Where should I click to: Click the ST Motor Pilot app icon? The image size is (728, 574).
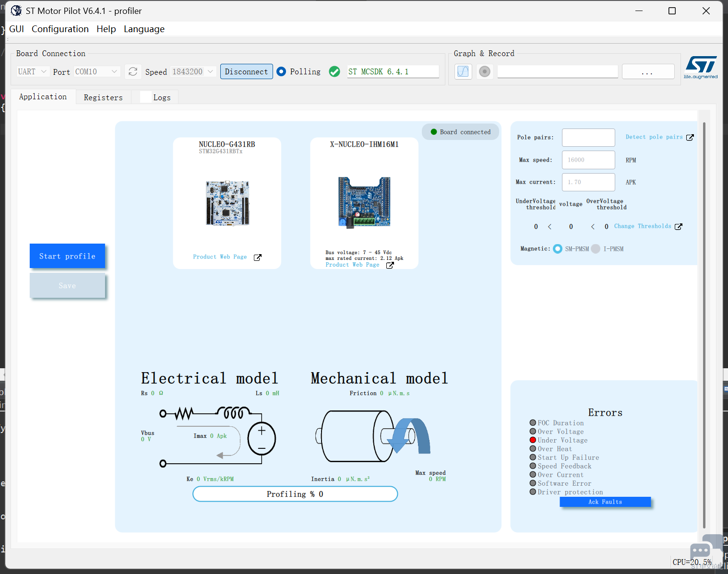pos(16,11)
